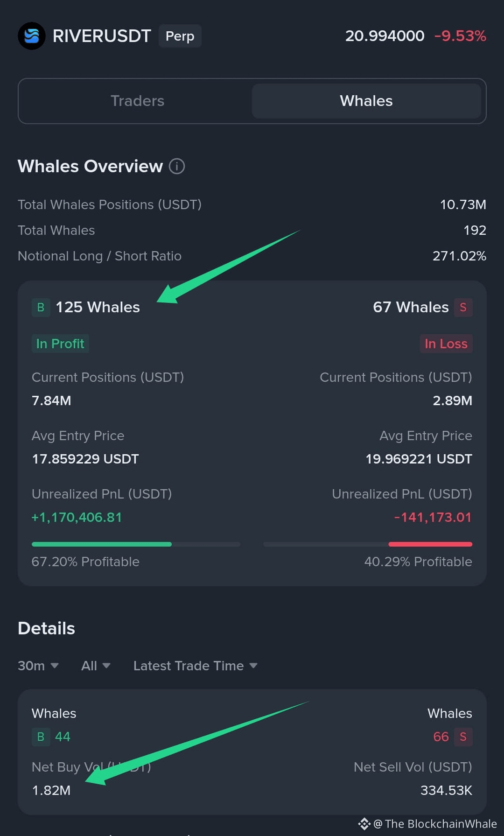Click the Perp tag next to RIVERUSDT
Image resolution: width=504 pixels, height=836 pixels.
click(180, 36)
